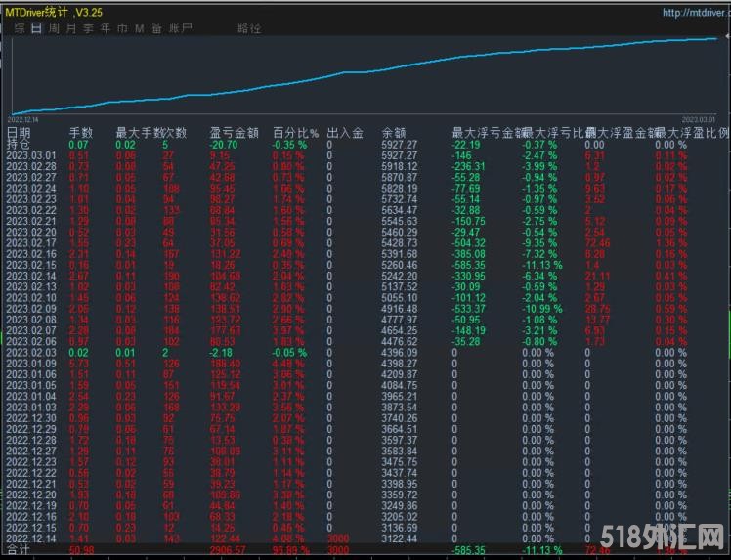This screenshot has height=560, width=731.
Task: Click the 手数 column header
Action: tap(81, 133)
